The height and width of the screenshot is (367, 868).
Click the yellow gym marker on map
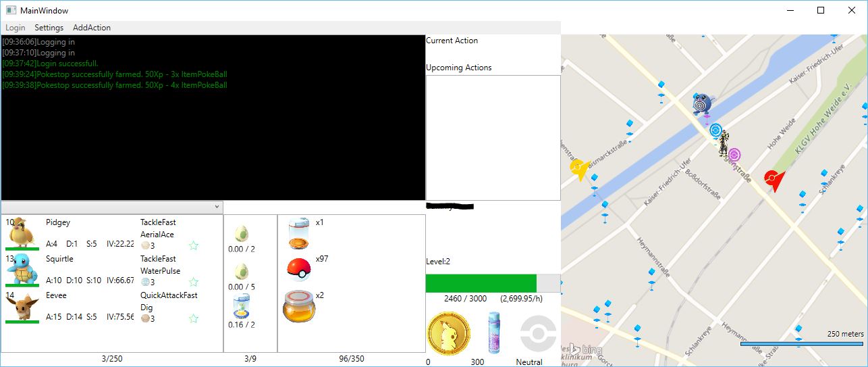579,169
